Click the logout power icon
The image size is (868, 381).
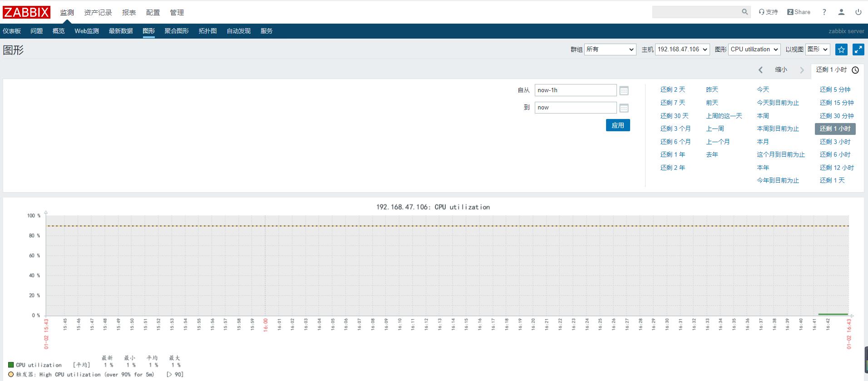[858, 12]
